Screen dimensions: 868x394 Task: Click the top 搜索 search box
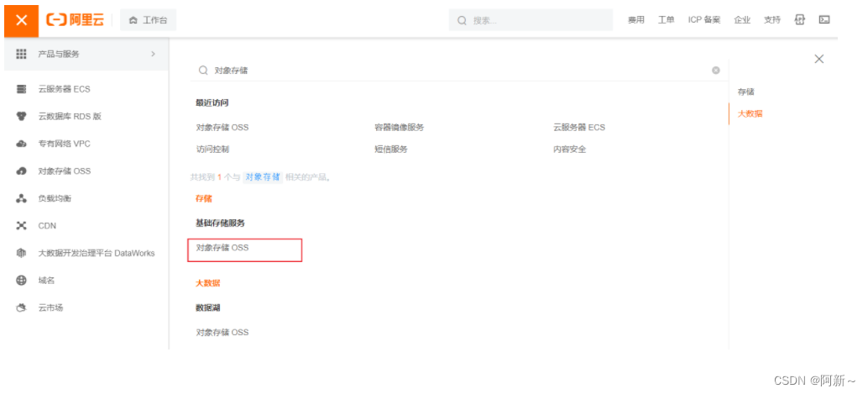[x=531, y=20]
